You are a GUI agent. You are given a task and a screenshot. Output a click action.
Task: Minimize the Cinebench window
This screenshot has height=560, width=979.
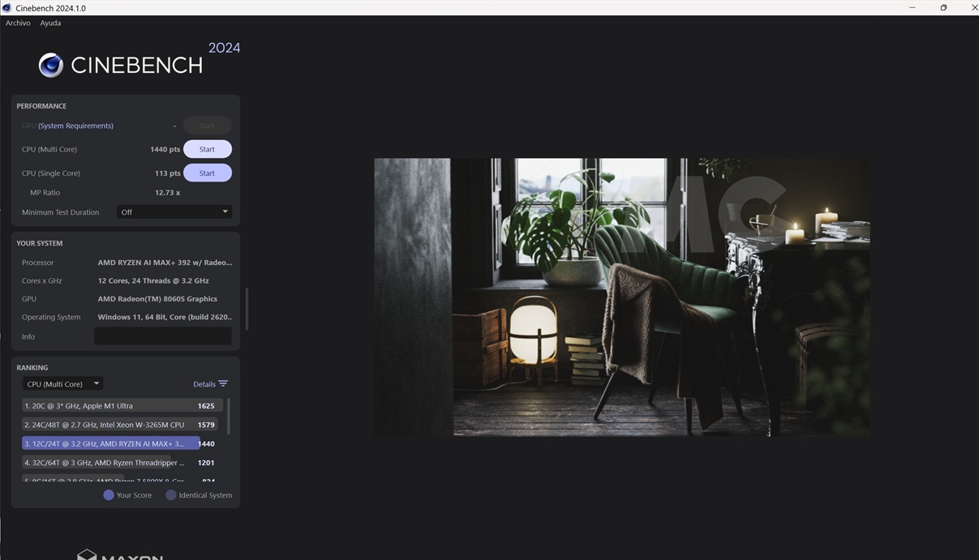coord(912,8)
